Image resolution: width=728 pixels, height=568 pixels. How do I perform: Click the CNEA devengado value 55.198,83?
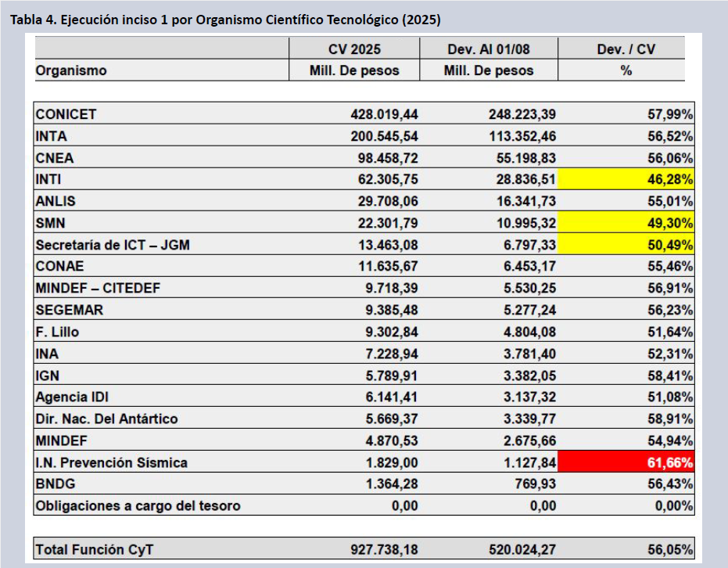tap(522, 158)
